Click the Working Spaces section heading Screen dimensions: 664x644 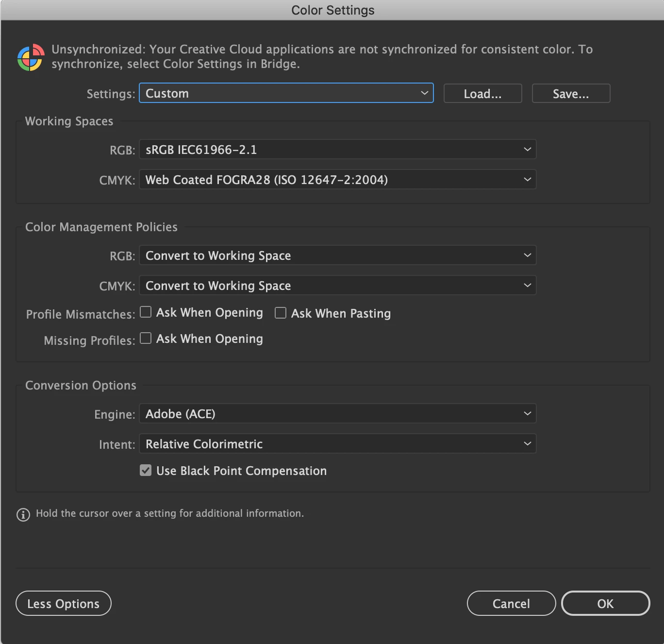pos(69,121)
